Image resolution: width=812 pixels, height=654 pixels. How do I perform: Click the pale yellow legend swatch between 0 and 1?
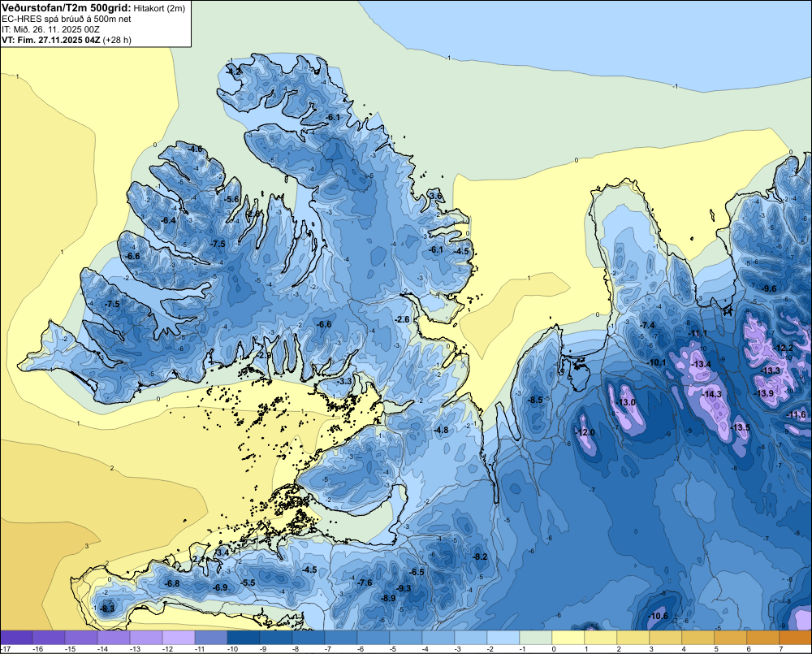(x=568, y=638)
